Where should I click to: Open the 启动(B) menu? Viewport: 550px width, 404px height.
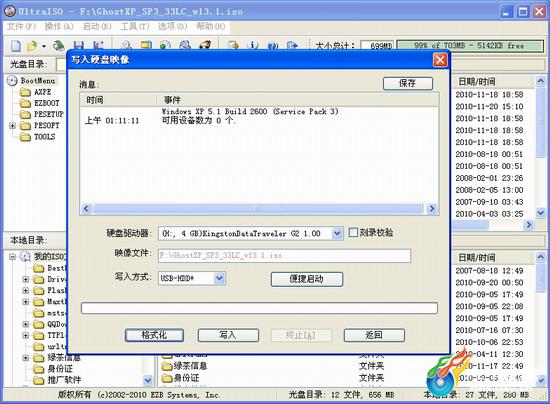97,26
